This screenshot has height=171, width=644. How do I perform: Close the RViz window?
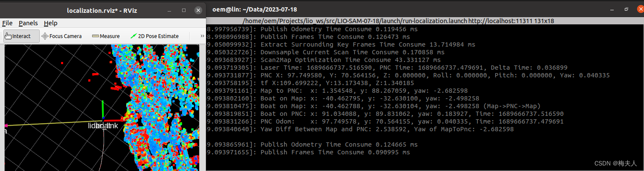(x=198, y=10)
